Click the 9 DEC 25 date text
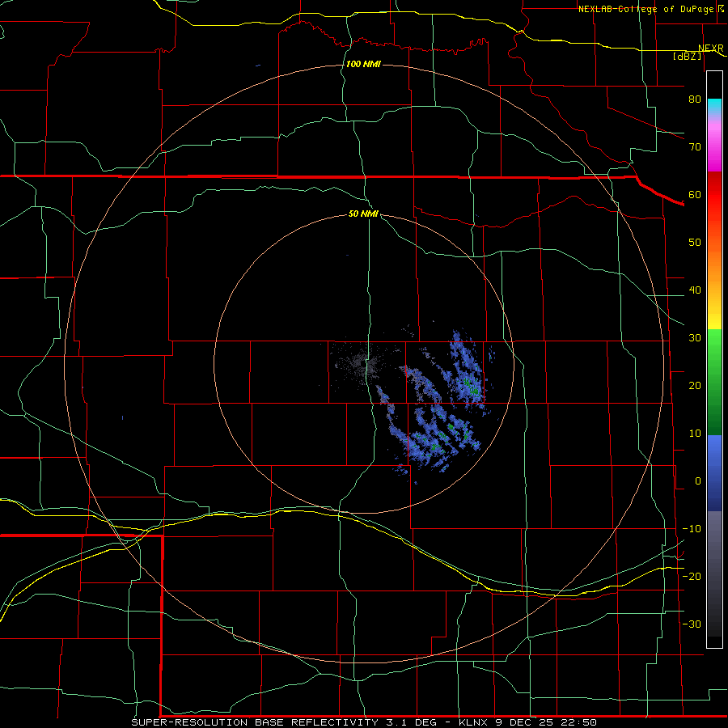 click(525, 722)
